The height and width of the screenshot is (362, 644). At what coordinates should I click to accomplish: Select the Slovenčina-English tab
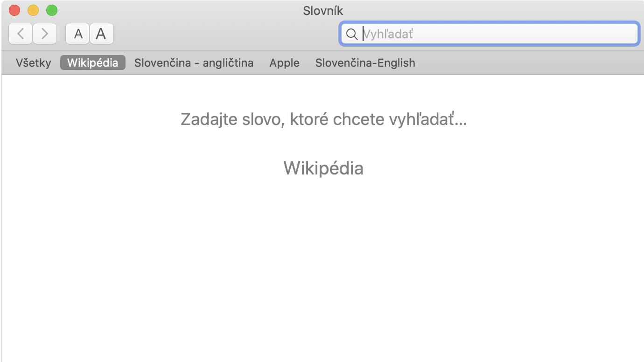coord(365,63)
